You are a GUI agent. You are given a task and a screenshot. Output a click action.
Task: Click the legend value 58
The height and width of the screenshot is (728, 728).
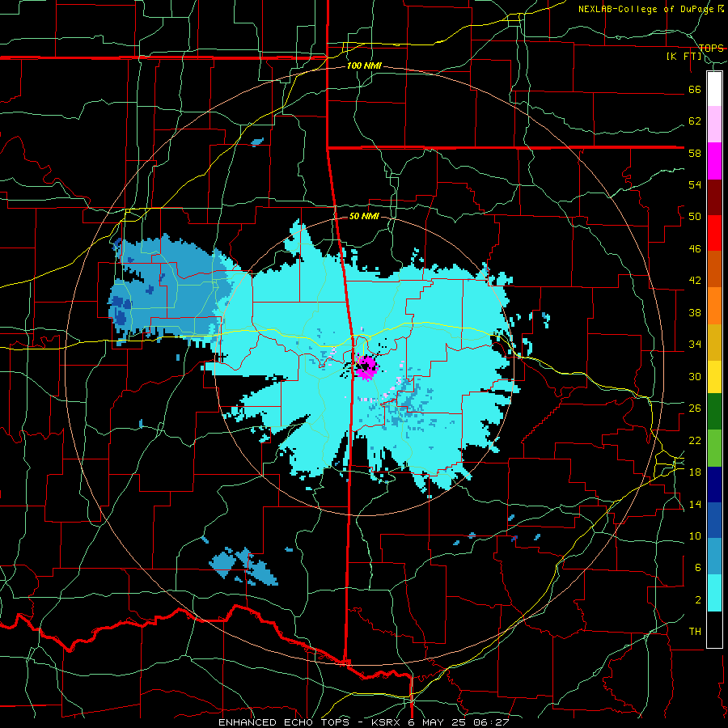click(695, 153)
